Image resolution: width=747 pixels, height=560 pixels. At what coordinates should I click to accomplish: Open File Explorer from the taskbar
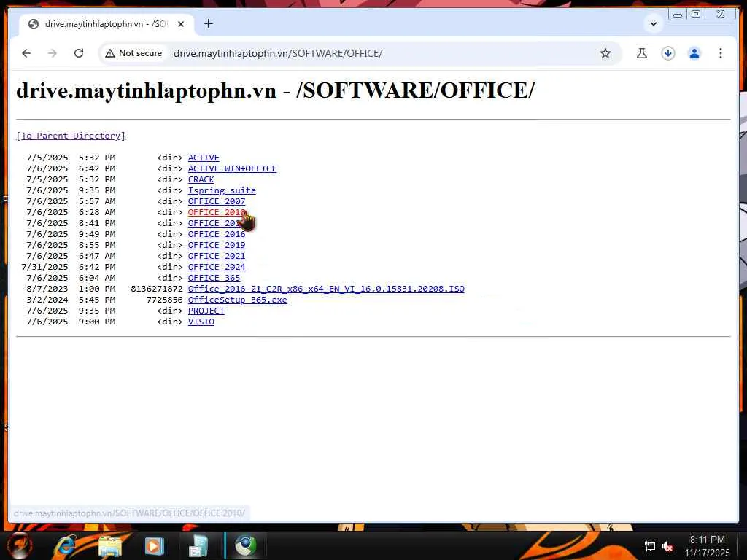[109, 545]
